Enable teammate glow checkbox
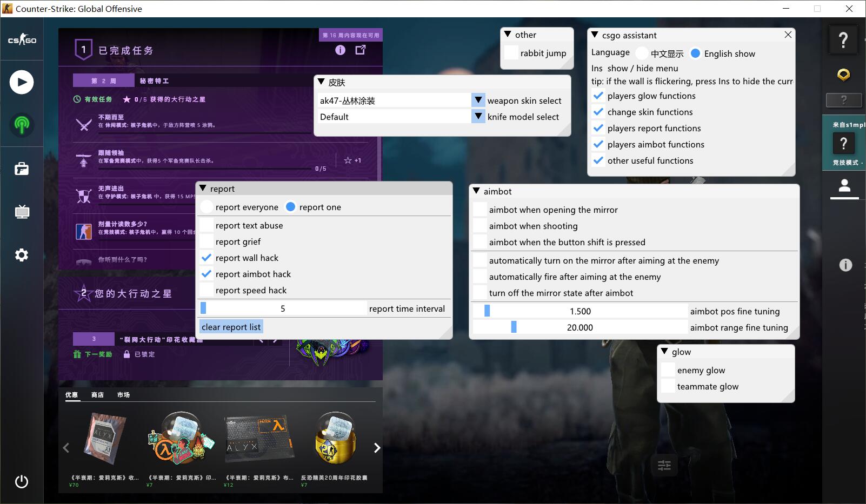 pyautogui.click(x=668, y=386)
